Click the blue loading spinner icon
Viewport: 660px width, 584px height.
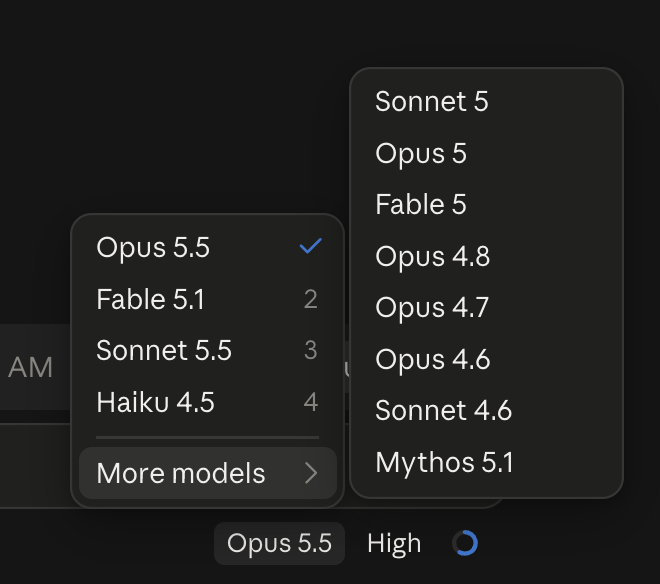pyautogui.click(x=465, y=543)
